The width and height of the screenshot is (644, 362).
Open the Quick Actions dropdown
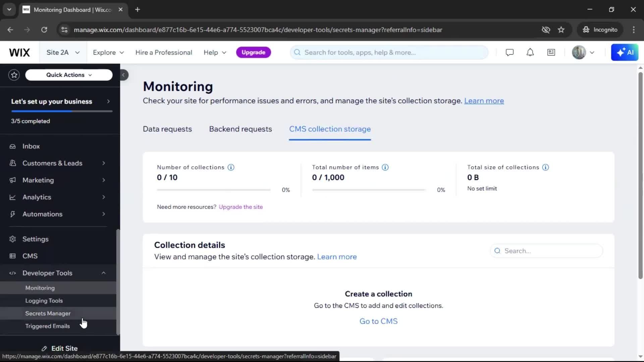tap(69, 75)
